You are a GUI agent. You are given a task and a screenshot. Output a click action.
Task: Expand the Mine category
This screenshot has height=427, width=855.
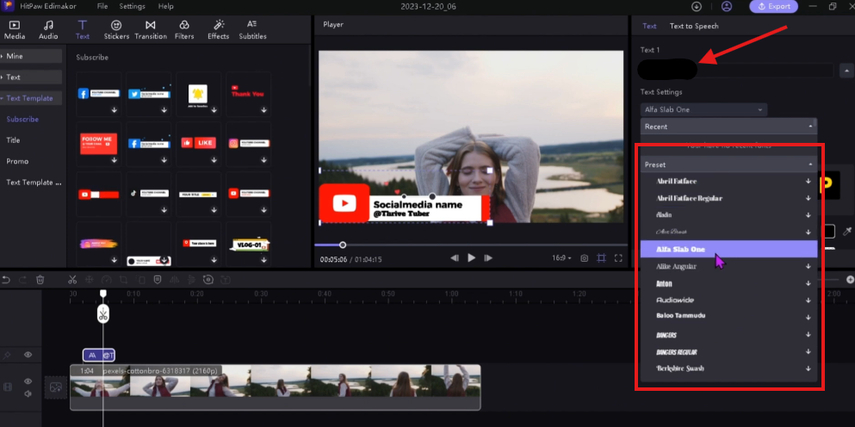click(31, 56)
